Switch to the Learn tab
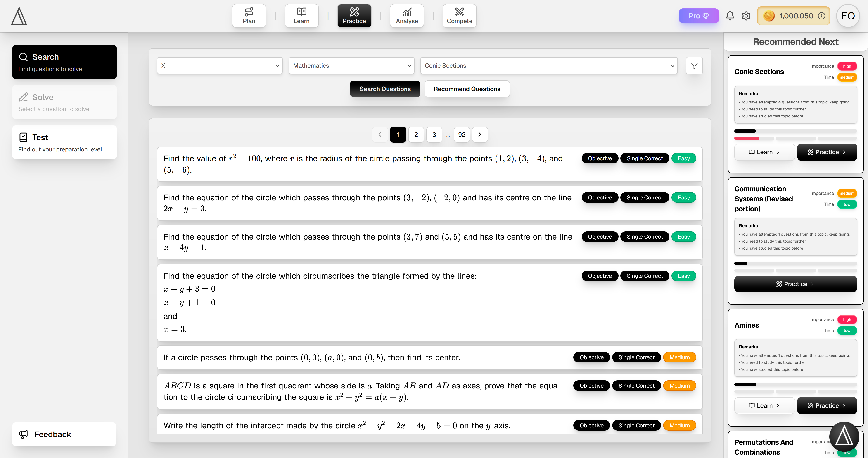The height and width of the screenshot is (458, 868). [301, 16]
